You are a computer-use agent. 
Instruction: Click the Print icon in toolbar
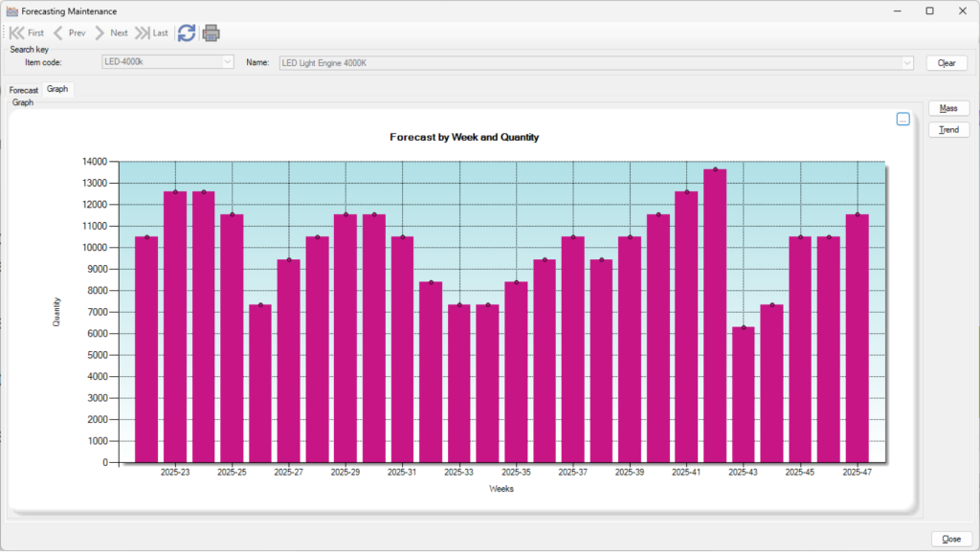pyautogui.click(x=212, y=33)
